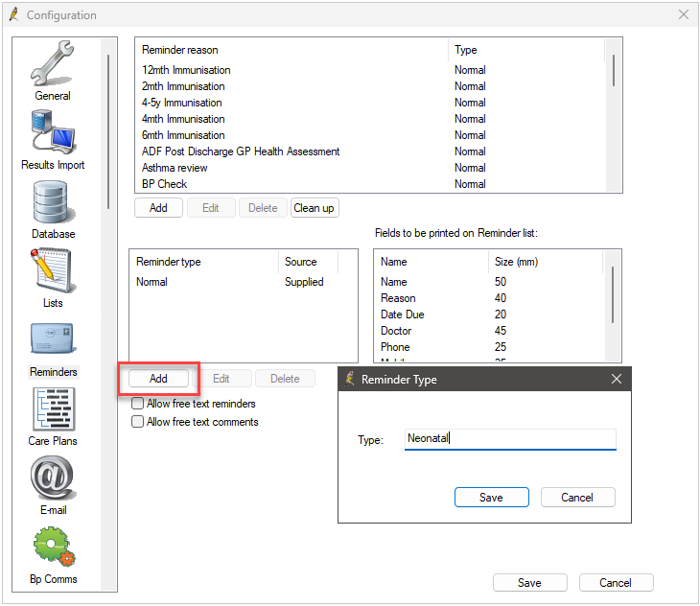Click Delete under the Reminder type list
The width and height of the screenshot is (700, 606).
[285, 379]
